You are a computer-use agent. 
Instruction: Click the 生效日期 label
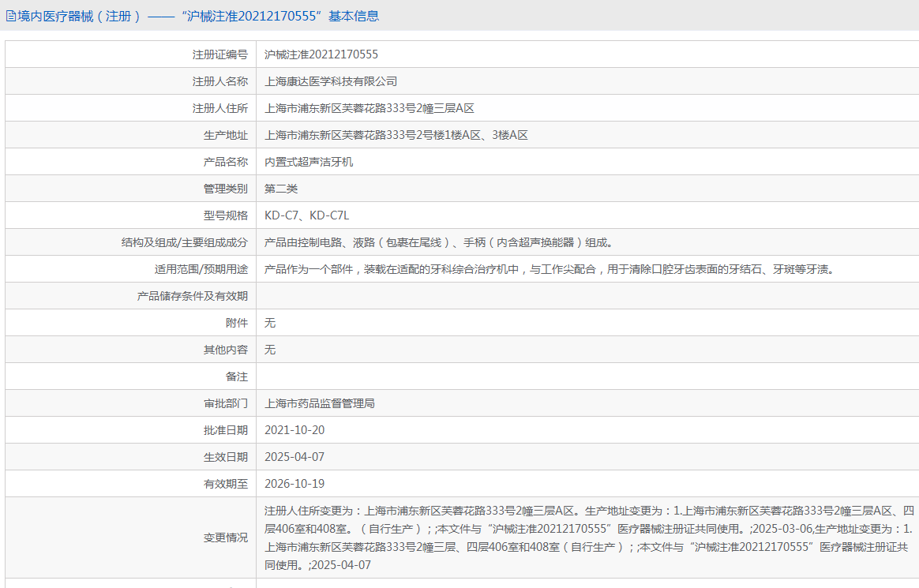tap(226, 458)
